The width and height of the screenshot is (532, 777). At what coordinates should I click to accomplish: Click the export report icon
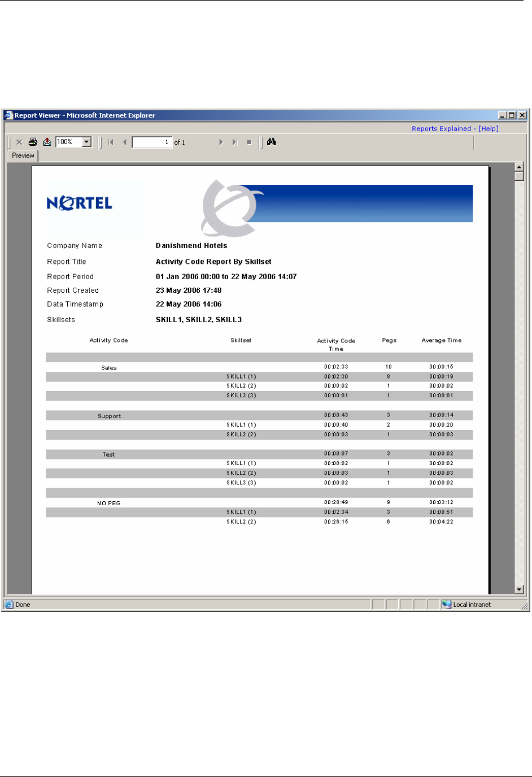47,142
